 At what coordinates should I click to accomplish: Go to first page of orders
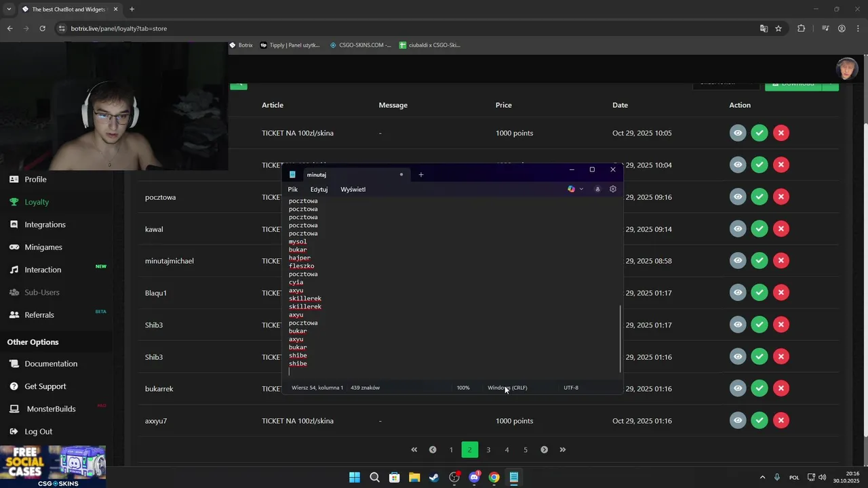[414, 450]
